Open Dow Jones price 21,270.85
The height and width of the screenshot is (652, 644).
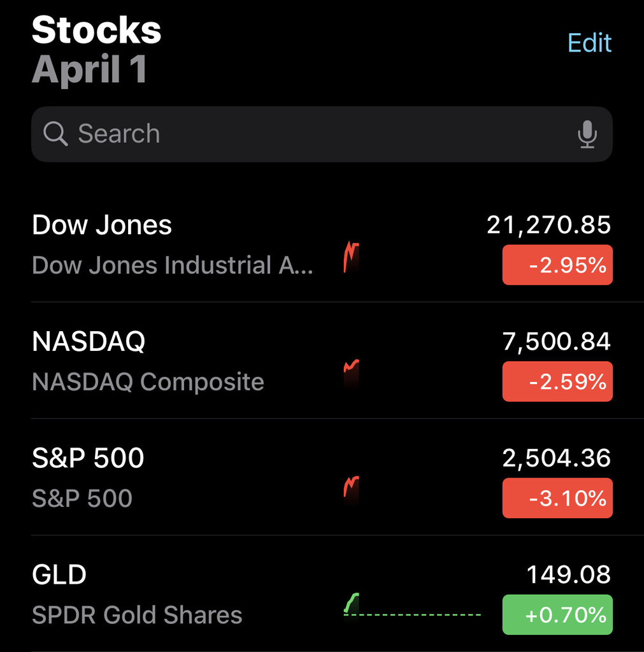coord(548,225)
